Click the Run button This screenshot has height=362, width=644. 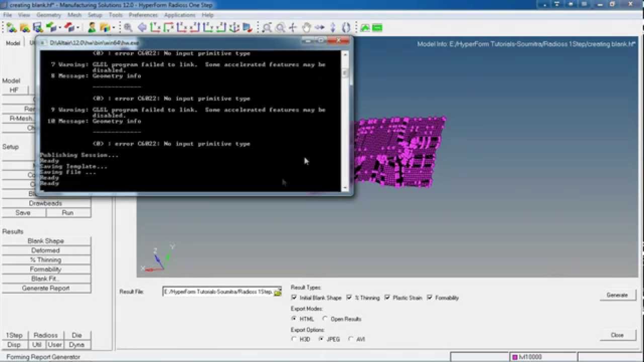point(68,213)
